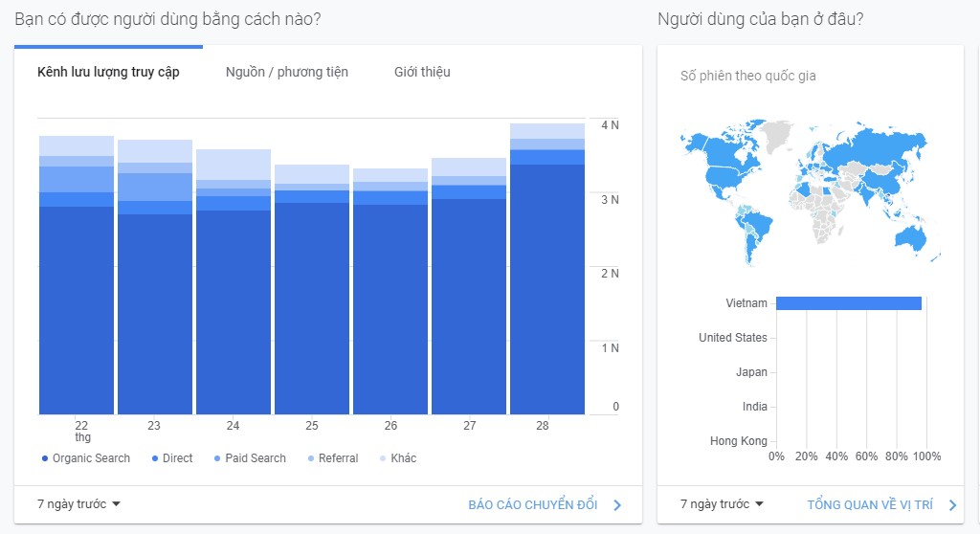Select the bar for day 26
The image size is (980, 534).
(x=390, y=291)
